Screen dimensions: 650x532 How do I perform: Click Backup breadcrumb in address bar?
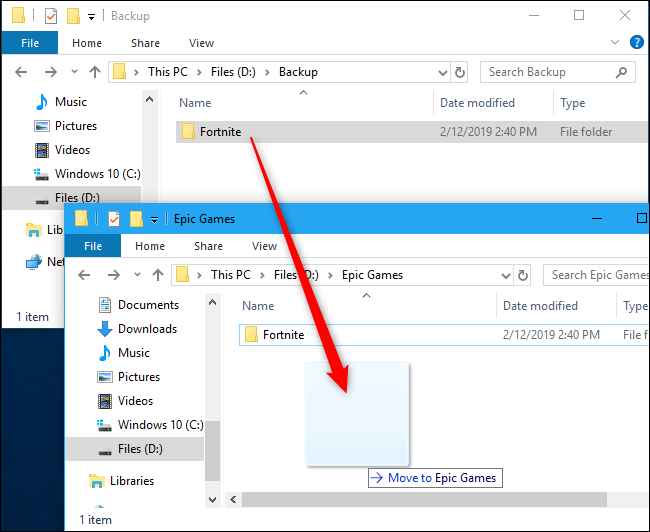coord(298,72)
